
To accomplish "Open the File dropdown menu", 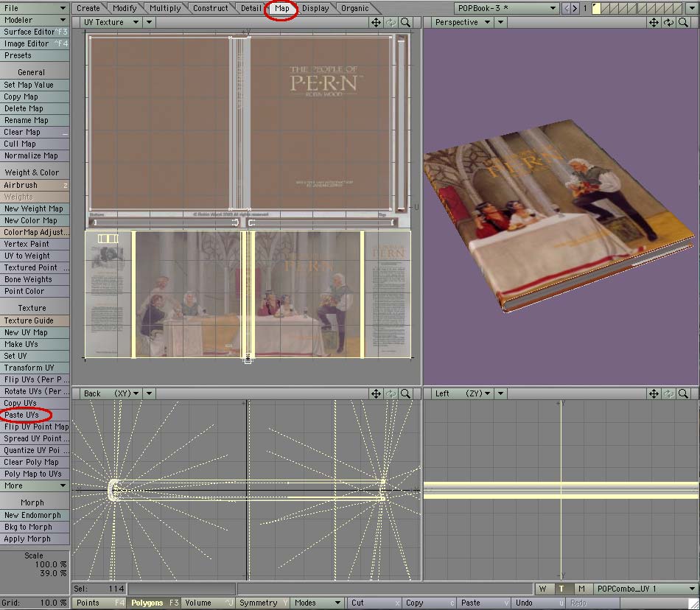I will 35,8.
